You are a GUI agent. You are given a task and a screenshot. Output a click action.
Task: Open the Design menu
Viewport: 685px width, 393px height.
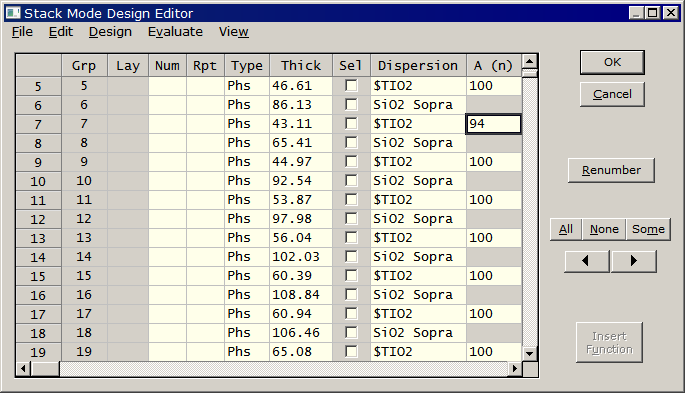click(x=110, y=32)
